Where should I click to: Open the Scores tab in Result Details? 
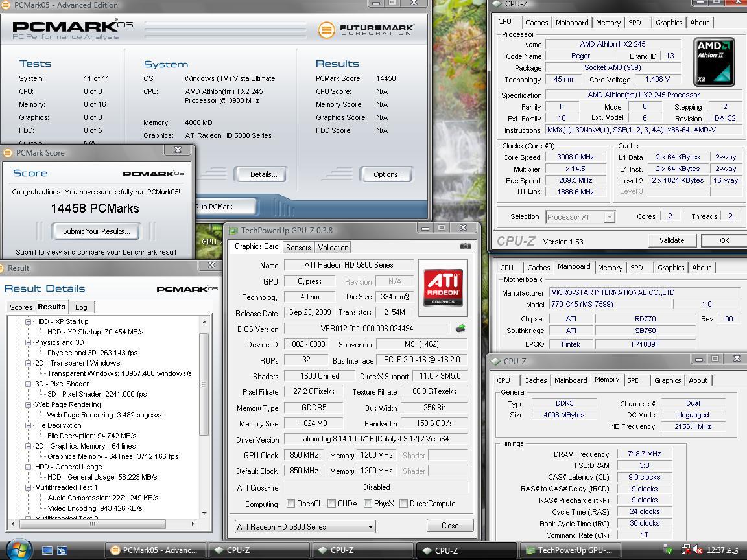coord(21,307)
